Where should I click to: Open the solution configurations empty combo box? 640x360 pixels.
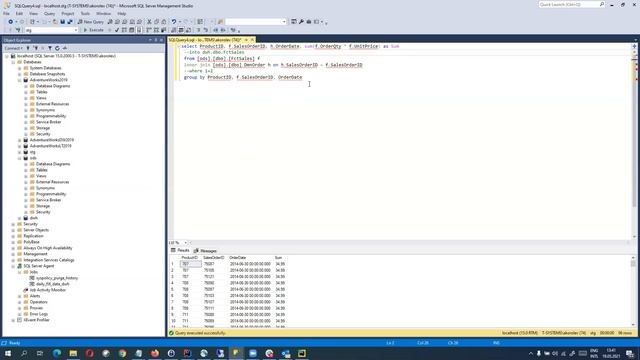(x=256, y=22)
